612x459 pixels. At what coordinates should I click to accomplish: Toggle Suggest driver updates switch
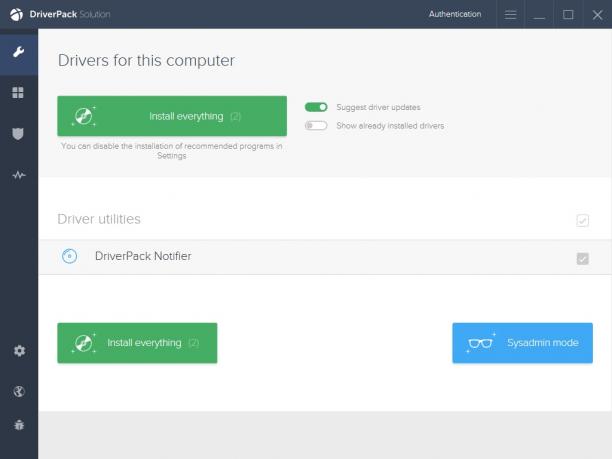pos(316,107)
